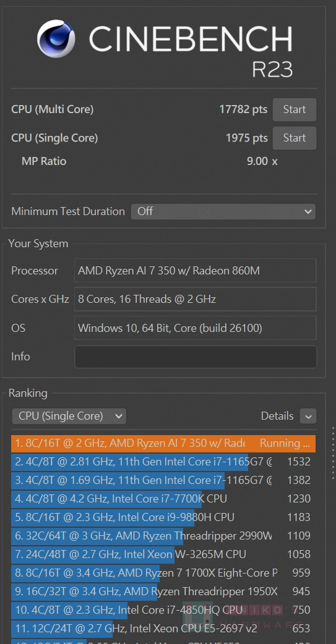Click the Cores x GHz field
This screenshot has height=644, width=336.
196,299
